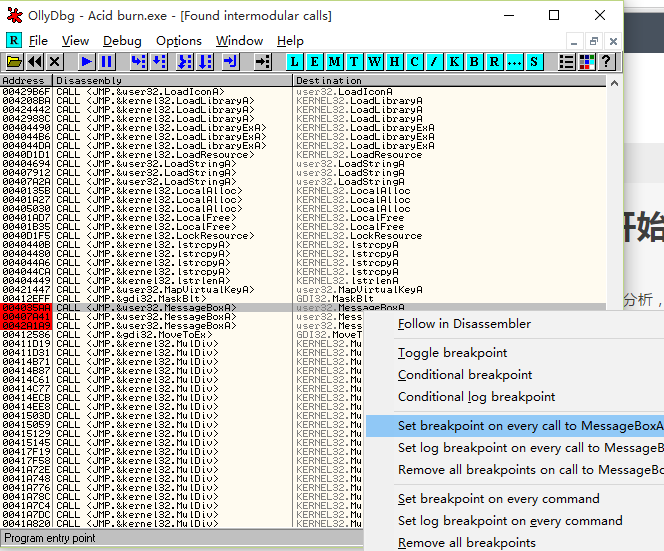Set log breakpoint on every call entry
The image size is (664, 551).
515,448
